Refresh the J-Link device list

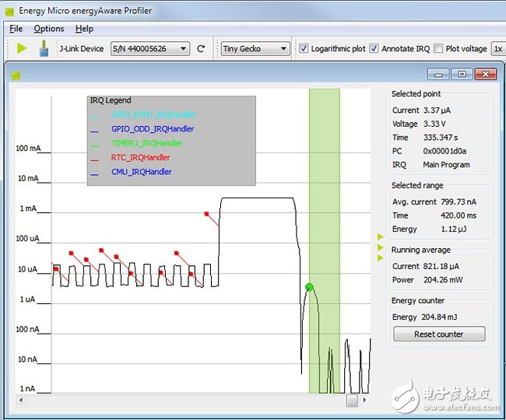(201, 48)
